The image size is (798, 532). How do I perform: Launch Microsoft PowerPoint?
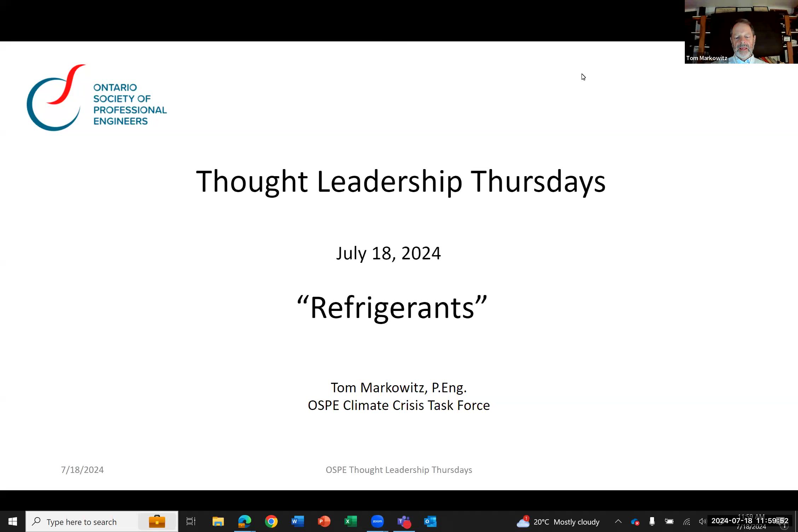tap(324, 521)
